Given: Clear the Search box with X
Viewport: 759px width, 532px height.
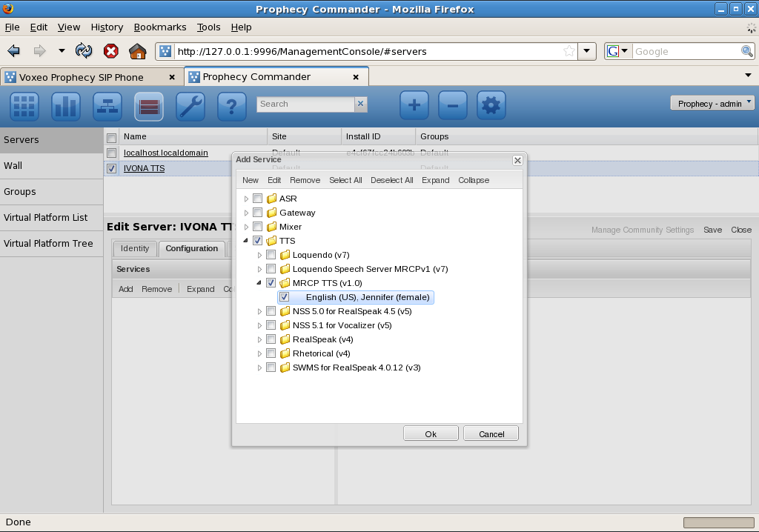Looking at the screenshot, I should point(360,104).
